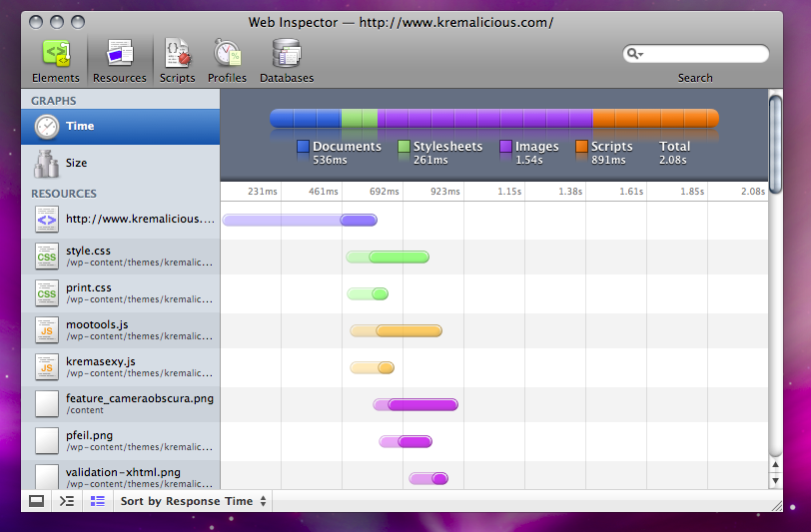Click the print.css green timeline bar

tap(368, 294)
